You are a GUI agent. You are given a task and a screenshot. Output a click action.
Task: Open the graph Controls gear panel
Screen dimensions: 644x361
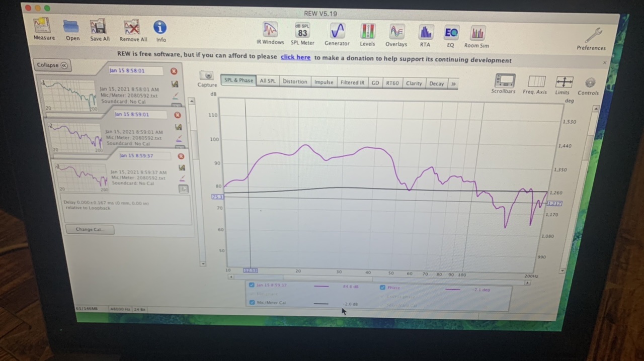(589, 84)
